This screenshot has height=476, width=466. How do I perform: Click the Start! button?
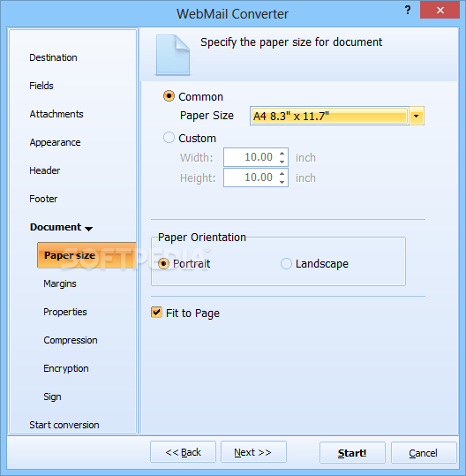(x=352, y=453)
